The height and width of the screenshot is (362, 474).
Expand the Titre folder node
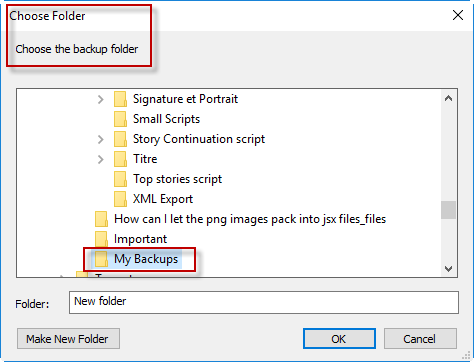pos(101,159)
